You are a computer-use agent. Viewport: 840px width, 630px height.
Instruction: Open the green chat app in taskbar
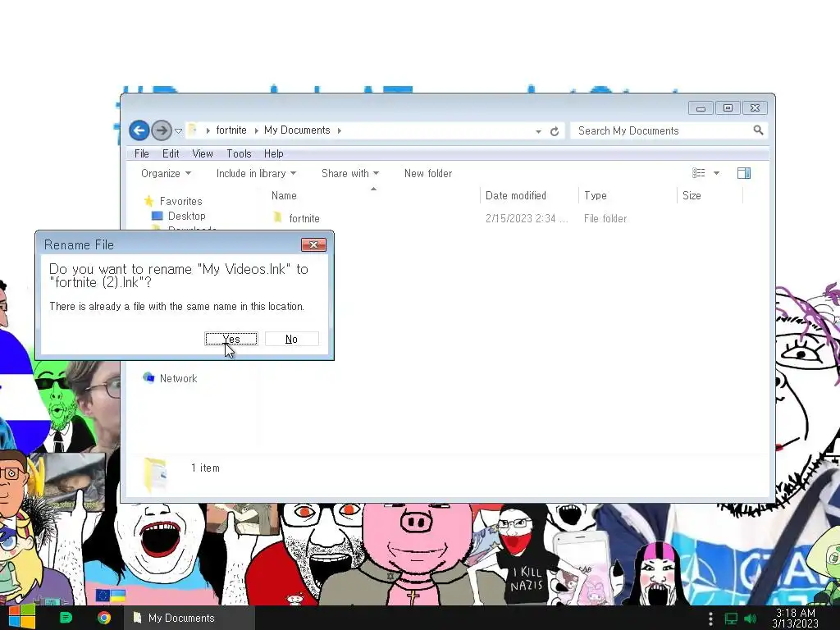(x=66, y=618)
